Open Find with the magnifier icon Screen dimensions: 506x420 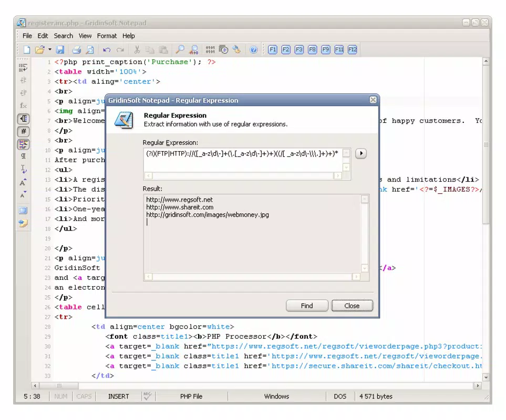180,50
